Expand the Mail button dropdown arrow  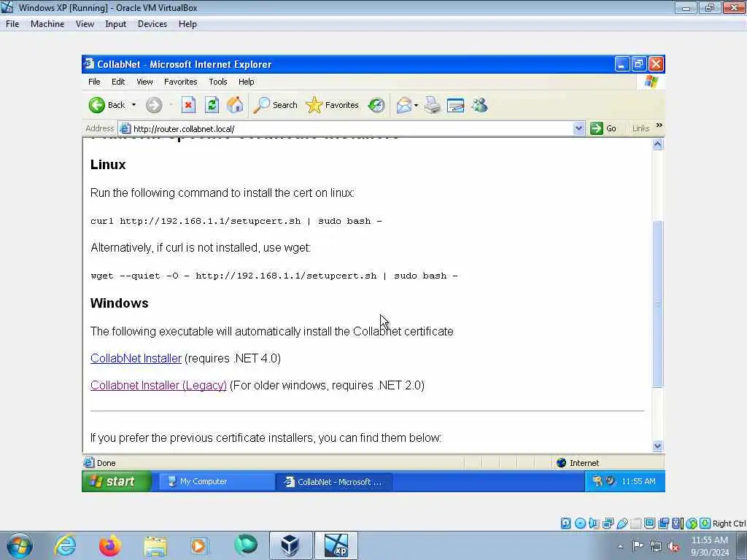(417, 105)
